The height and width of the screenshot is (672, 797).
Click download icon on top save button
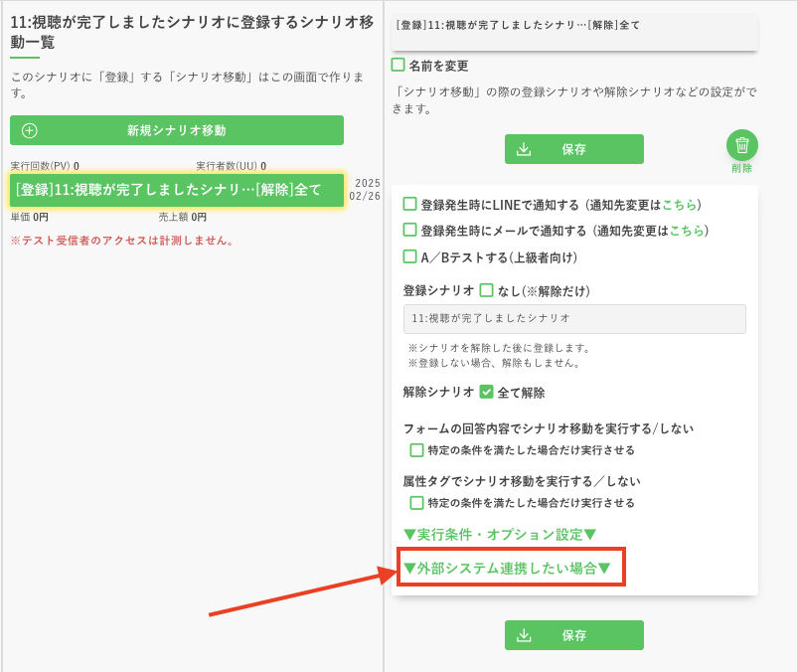525,149
